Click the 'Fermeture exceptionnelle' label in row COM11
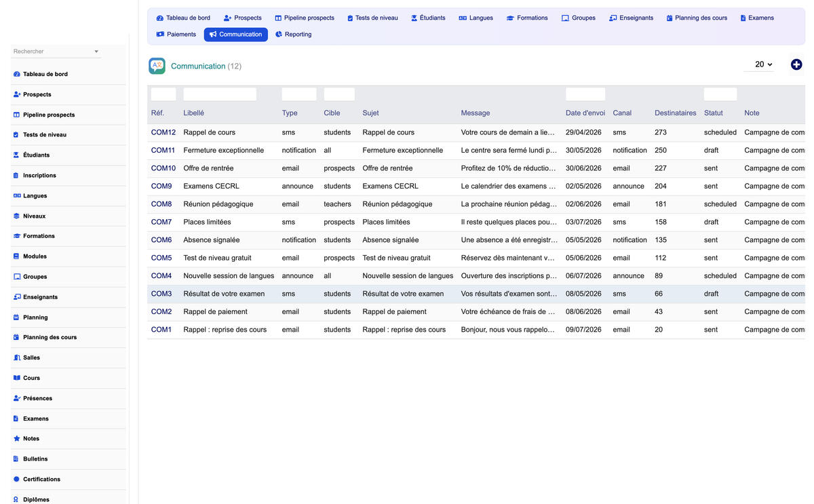 coord(224,151)
